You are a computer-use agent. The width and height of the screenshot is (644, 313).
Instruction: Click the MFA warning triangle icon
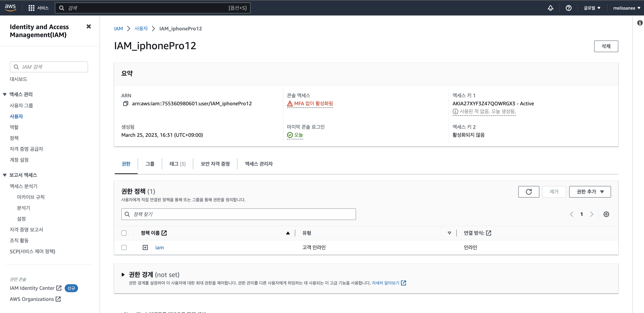click(x=290, y=103)
